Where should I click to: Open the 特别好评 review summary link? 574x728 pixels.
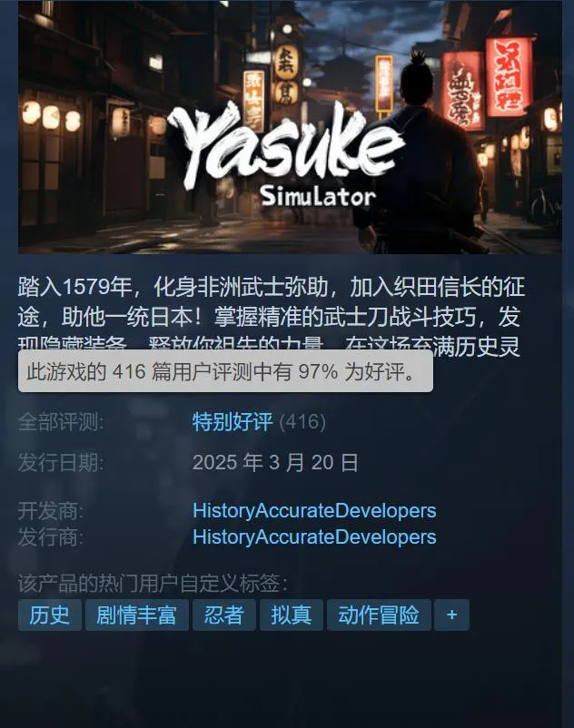coord(233,421)
